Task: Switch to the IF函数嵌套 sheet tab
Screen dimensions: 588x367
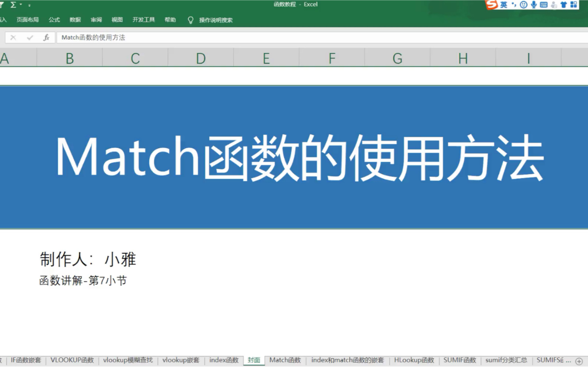Action: [x=26, y=360]
